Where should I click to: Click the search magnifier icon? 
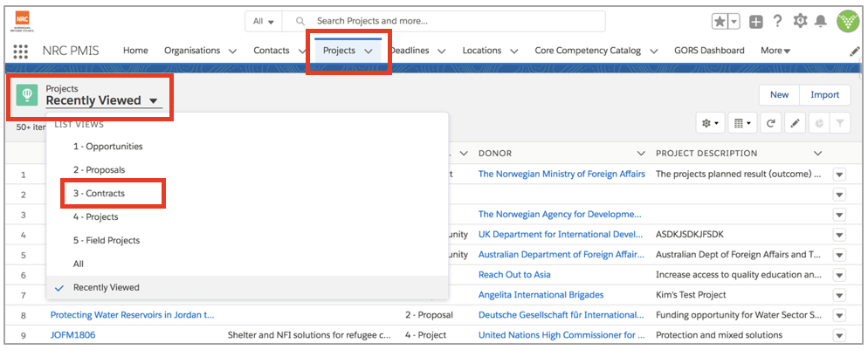coord(300,22)
